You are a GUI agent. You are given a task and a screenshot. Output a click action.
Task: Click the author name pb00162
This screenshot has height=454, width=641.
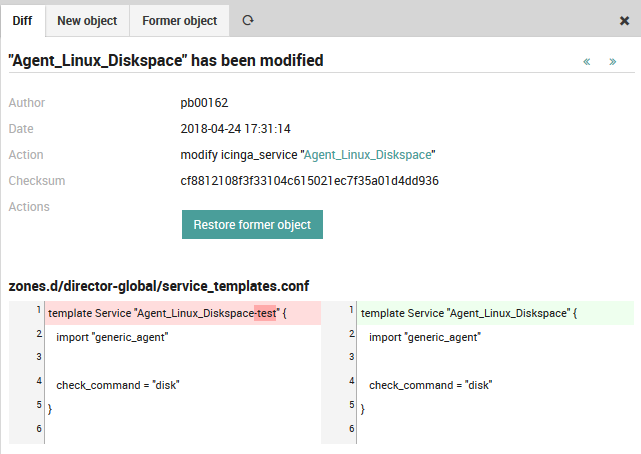click(x=205, y=103)
